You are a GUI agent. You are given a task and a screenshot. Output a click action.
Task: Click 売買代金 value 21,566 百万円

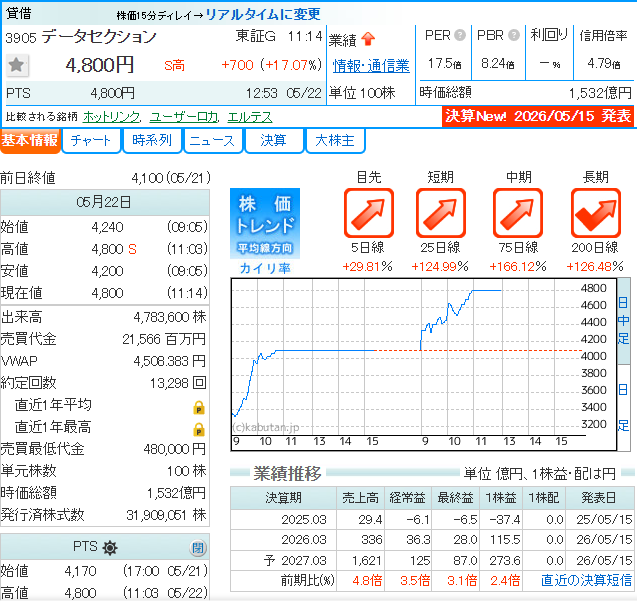pos(164,339)
